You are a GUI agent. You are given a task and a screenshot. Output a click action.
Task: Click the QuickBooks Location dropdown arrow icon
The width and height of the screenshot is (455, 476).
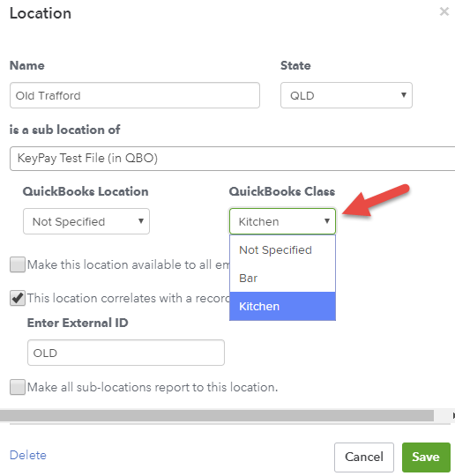click(141, 221)
